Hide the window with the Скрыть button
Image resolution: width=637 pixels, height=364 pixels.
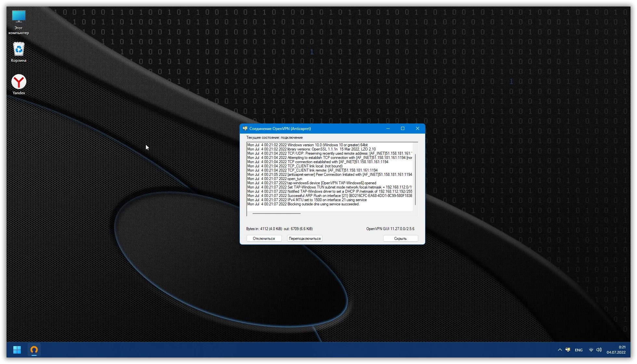[x=400, y=239]
